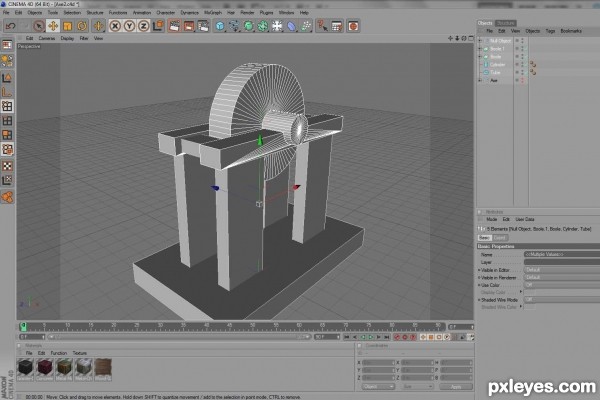Click the Render in Picture Viewer icon
Screen dimensions: 600x400
click(x=189, y=26)
